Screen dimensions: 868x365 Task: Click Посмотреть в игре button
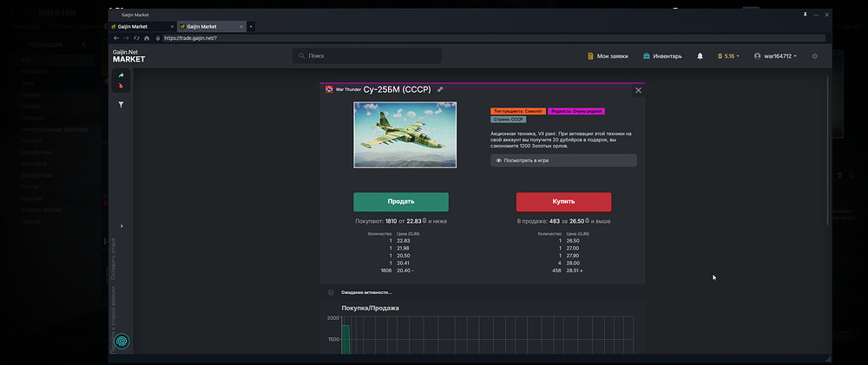click(563, 160)
